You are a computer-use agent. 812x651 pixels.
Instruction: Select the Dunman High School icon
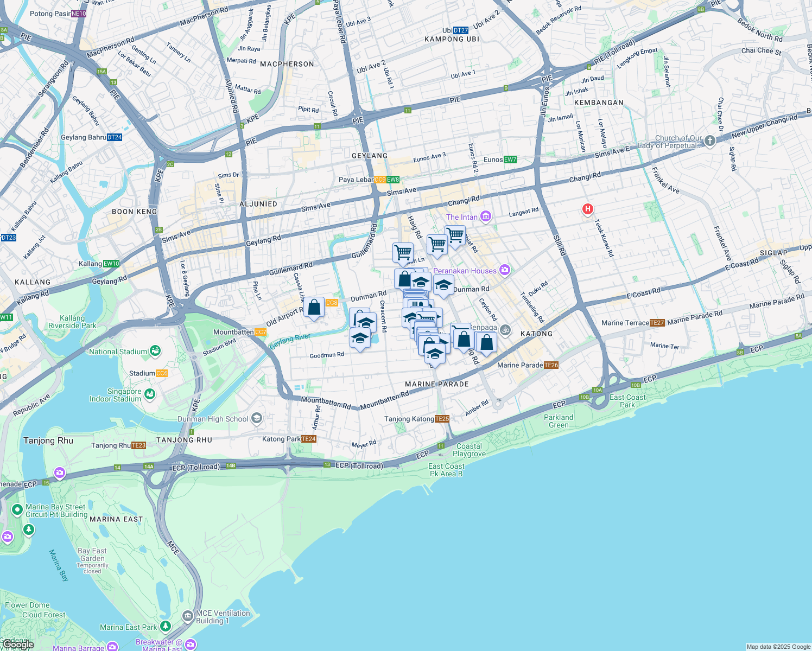257,418
